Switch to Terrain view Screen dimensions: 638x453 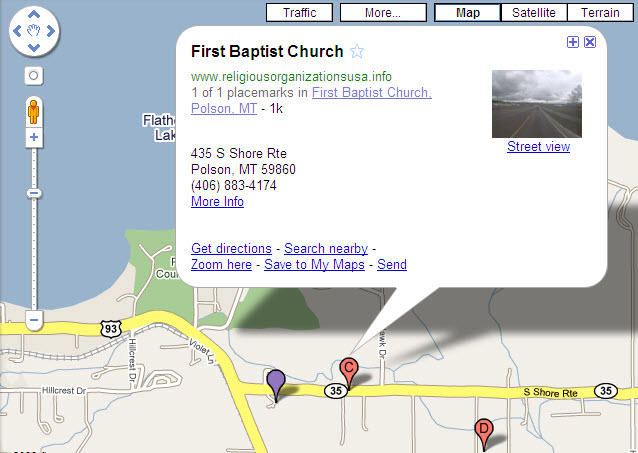pos(600,13)
